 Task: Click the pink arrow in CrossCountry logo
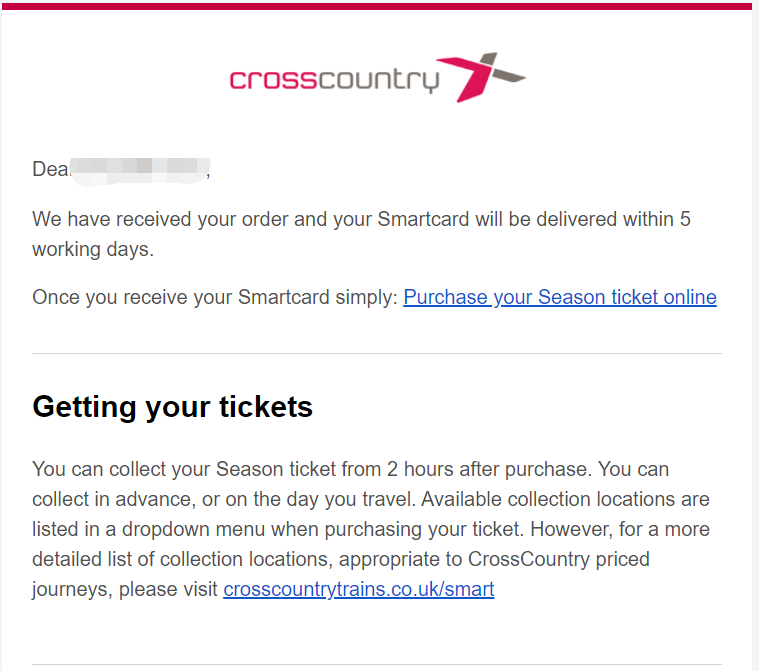click(465, 79)
